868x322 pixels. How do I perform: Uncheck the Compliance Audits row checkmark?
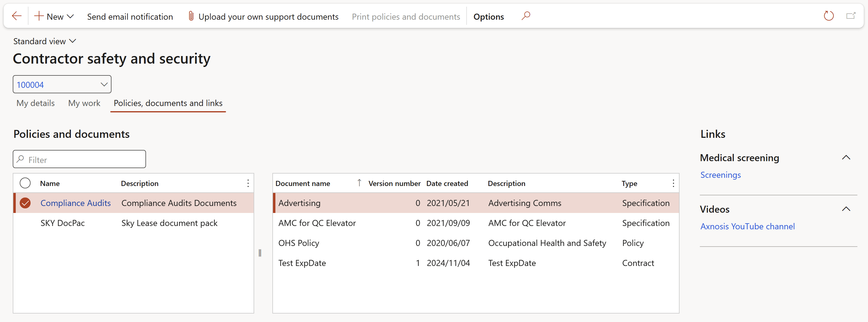coord(25,203)
